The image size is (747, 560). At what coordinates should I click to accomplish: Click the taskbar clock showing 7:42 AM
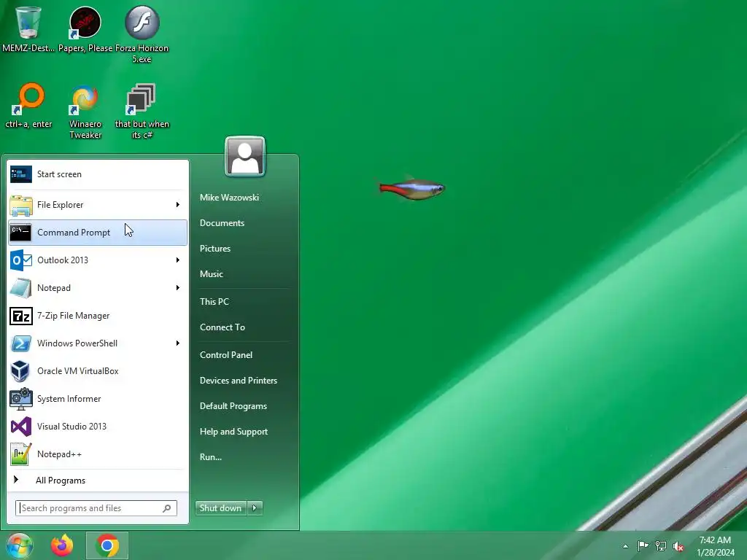coord(716,546)
